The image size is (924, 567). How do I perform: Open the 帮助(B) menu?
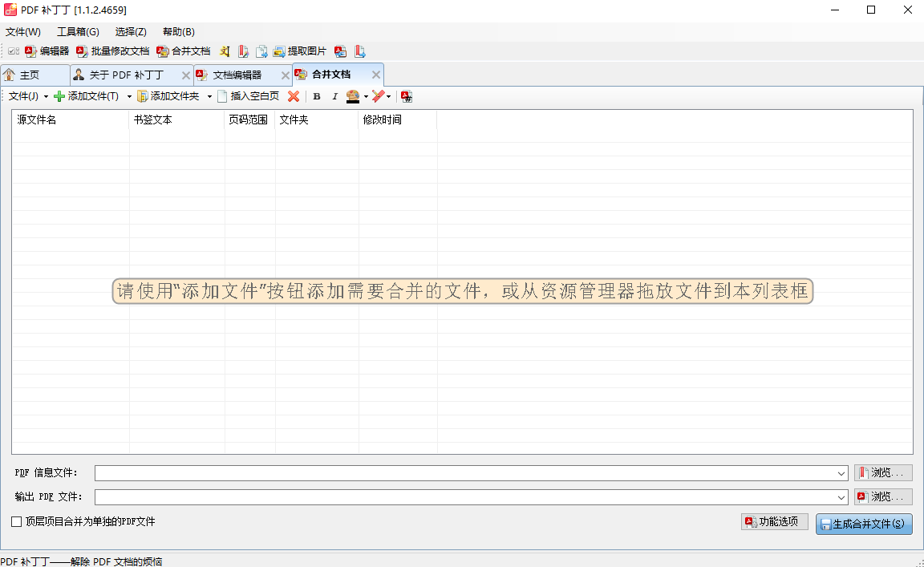(x=179, y=32)
